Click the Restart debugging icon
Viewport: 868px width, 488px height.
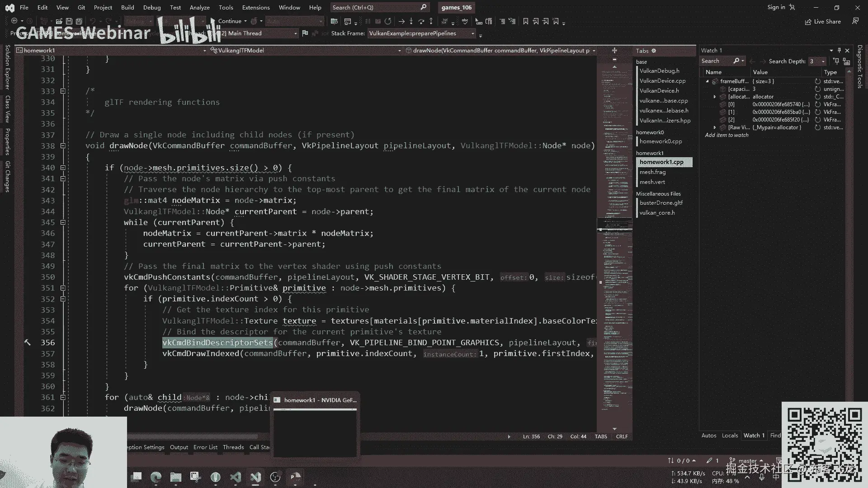388,21
